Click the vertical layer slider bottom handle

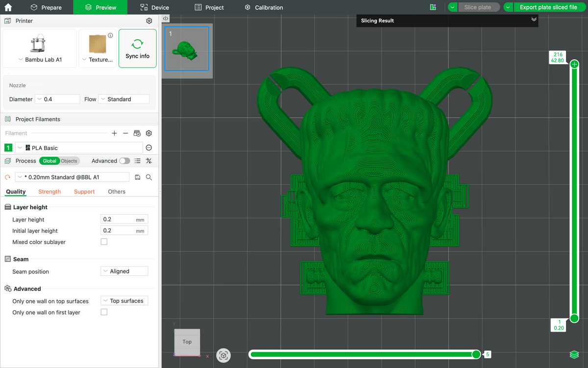point(574,318)
